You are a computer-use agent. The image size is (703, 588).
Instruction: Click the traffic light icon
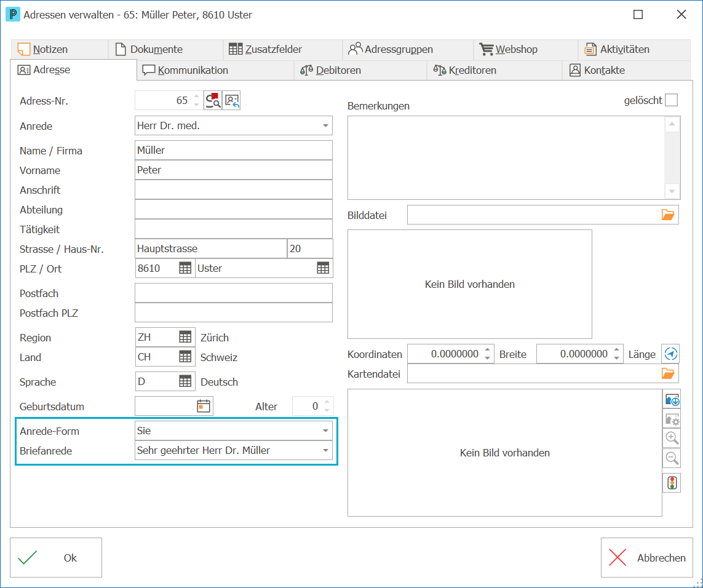[x=672, y=483]
